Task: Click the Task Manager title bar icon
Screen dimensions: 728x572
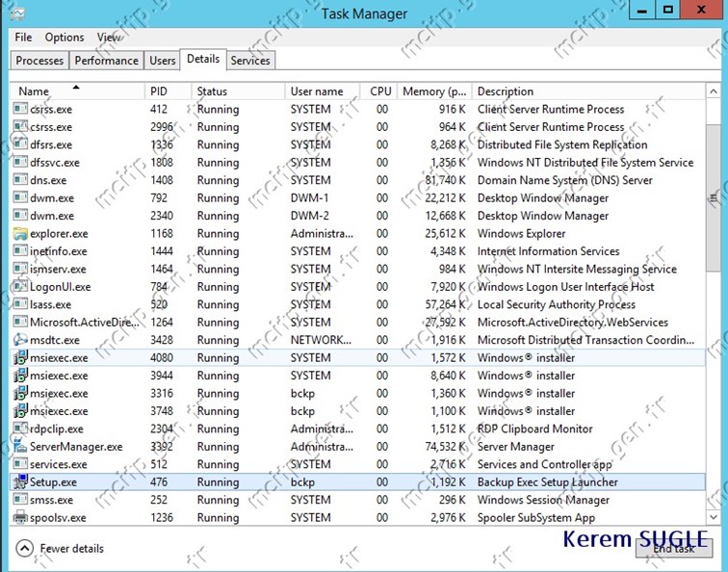Action: tap(17, 13)
